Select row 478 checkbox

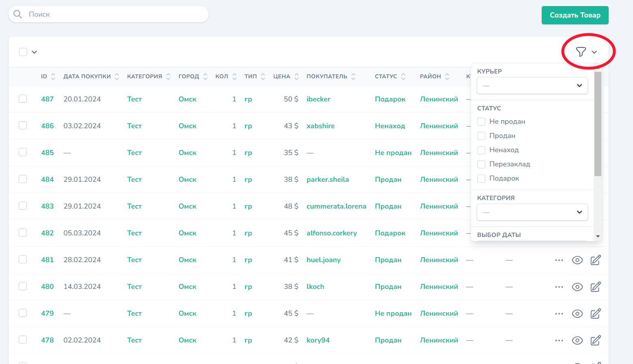point(23,340)
